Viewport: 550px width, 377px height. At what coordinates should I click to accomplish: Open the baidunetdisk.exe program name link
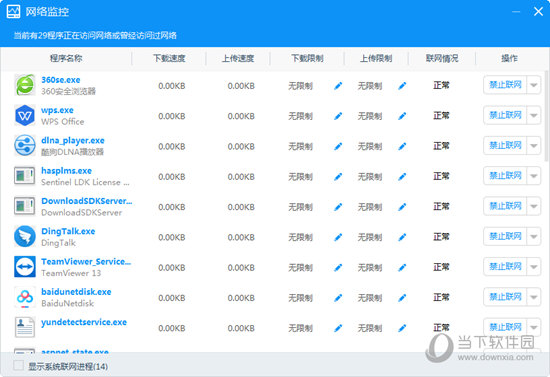(x=76, y=292)
